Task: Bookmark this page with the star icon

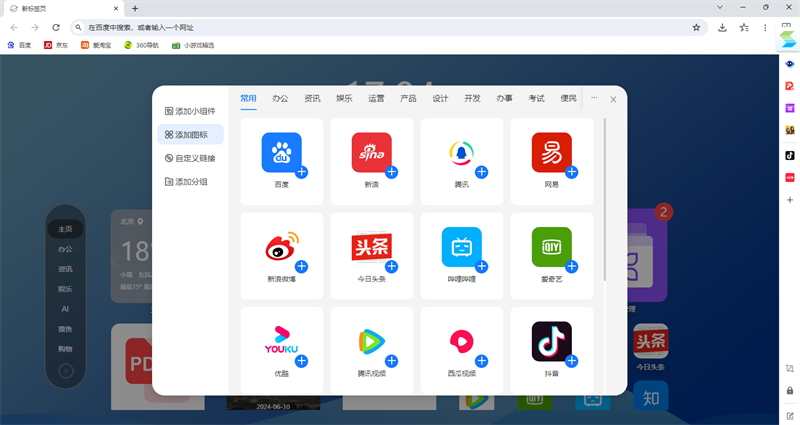Action: [x=696, y=28]
